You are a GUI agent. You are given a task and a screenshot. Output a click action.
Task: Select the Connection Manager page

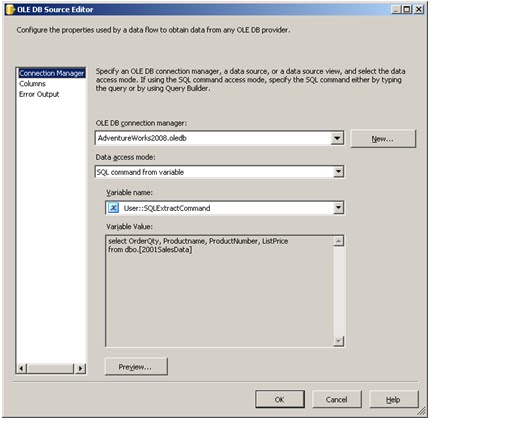(x=52, y=73)
